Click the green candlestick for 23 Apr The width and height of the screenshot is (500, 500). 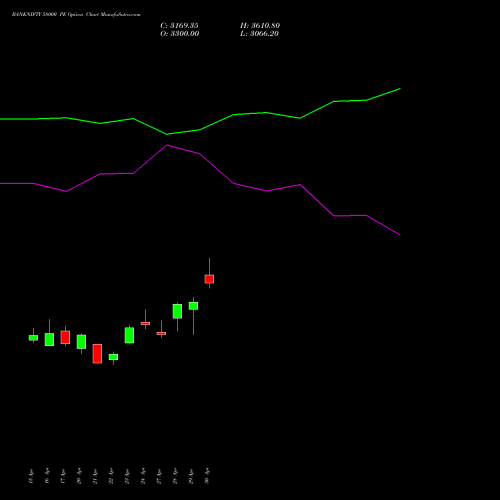point(129,335)
